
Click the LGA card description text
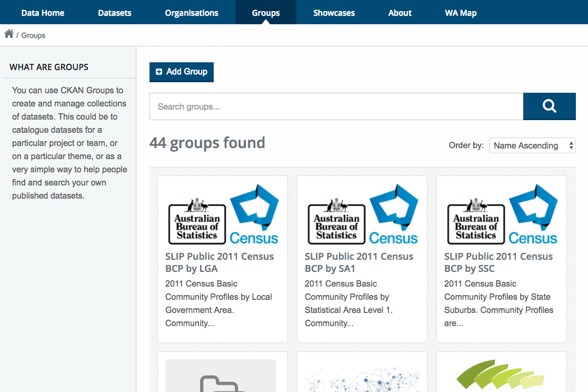[218, 303]
